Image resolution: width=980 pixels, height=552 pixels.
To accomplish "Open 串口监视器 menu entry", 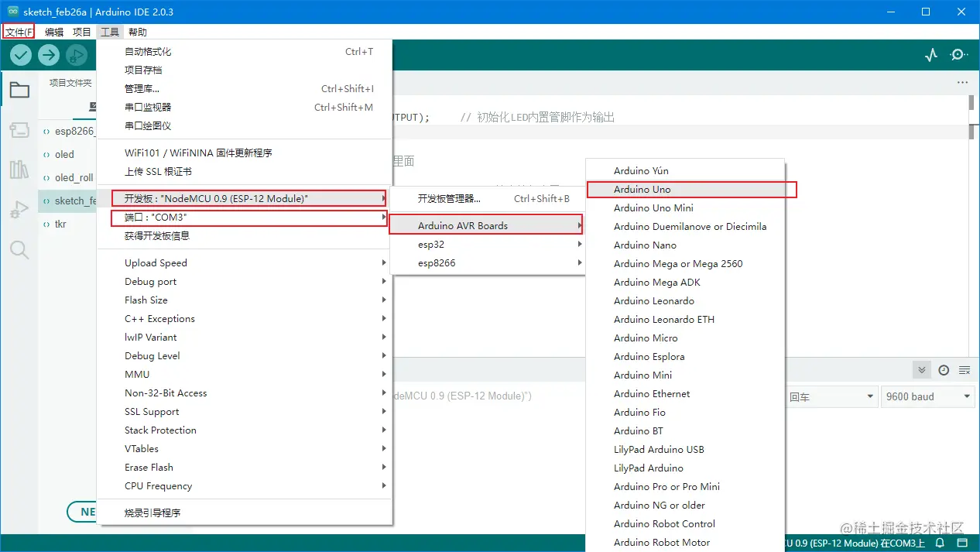I will (x=245, y=108).
